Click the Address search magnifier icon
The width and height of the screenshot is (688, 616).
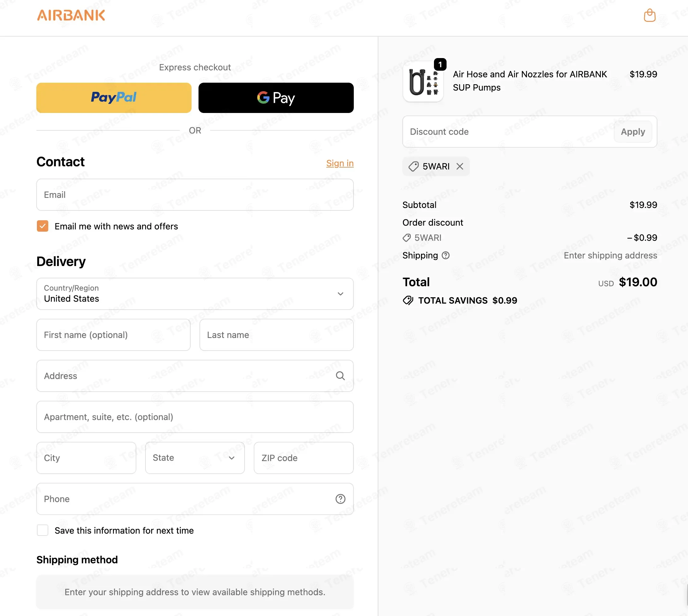340,376
